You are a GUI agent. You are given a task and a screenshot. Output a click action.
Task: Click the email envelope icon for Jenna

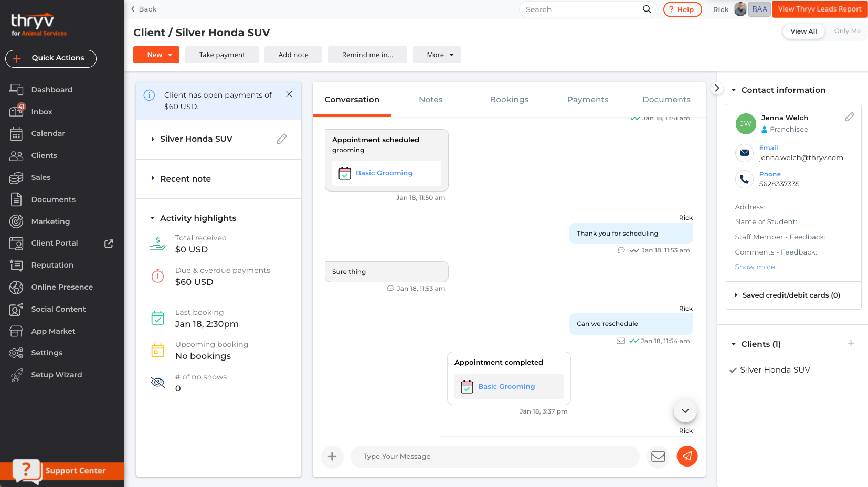pyautogui.click(x=744, y=153)
